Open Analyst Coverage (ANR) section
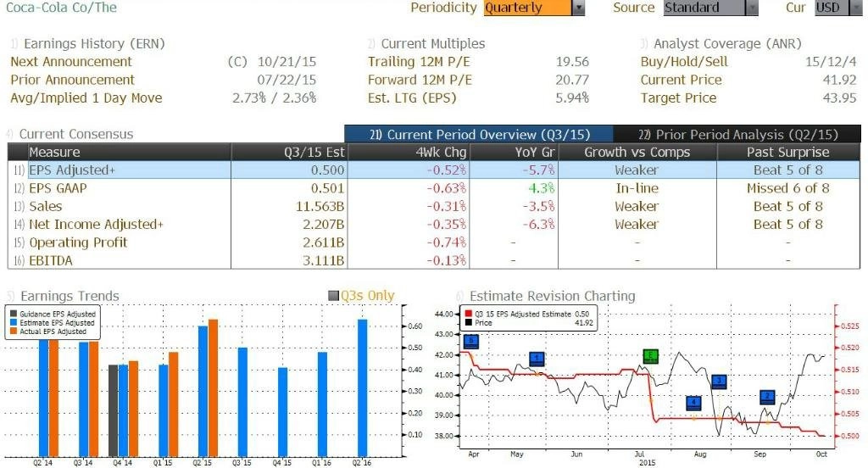Viewport: 868px width, 468px height. pyautogui.click(x=727, y=44)
